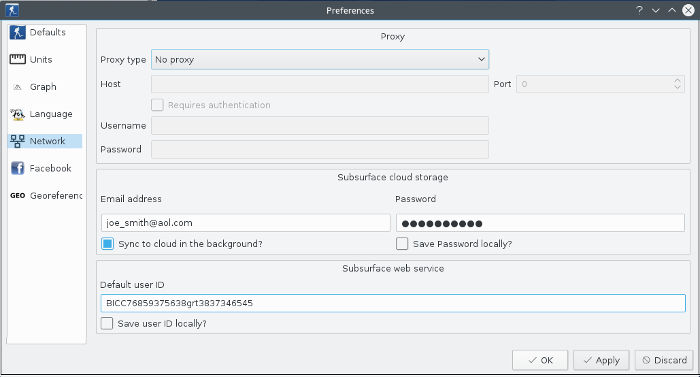Screen dimensions: 700x377
Task: Click the Subsurface app icon in title bar
Action: coord(12,10)
